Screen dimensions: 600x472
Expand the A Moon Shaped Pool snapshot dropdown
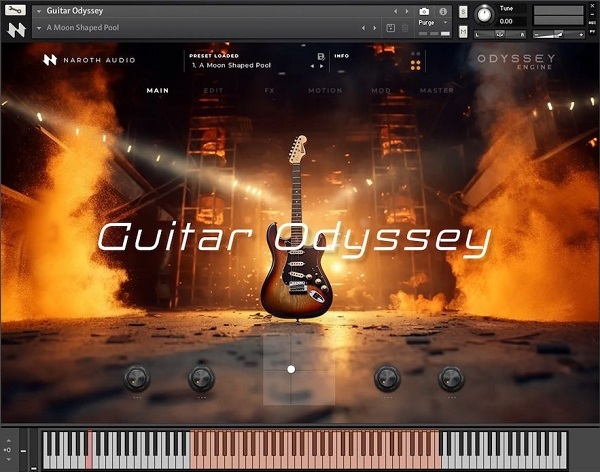point(39,28)
